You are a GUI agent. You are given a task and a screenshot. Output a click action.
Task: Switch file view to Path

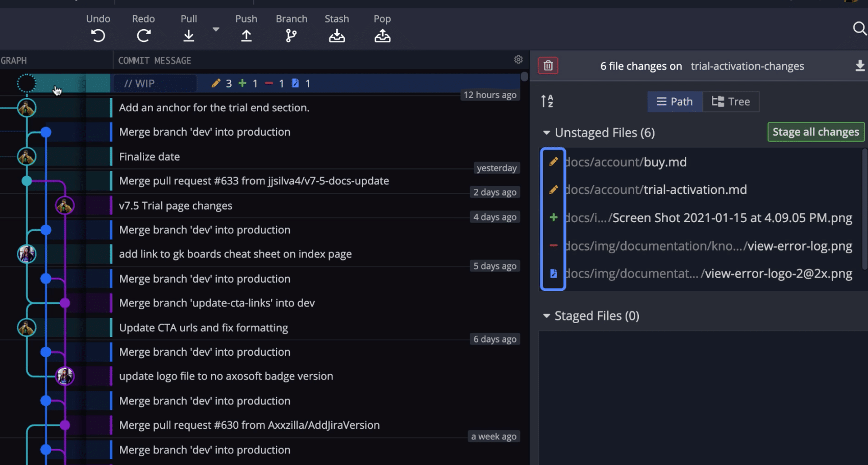(675, 102)
